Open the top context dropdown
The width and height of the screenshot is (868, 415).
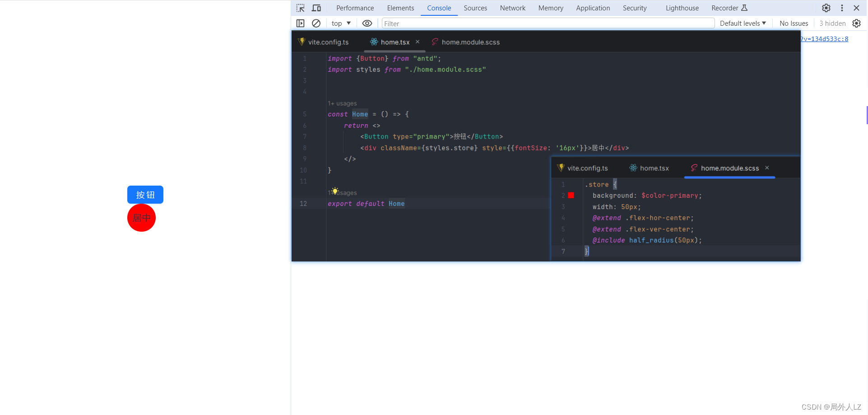coord(341,23)
